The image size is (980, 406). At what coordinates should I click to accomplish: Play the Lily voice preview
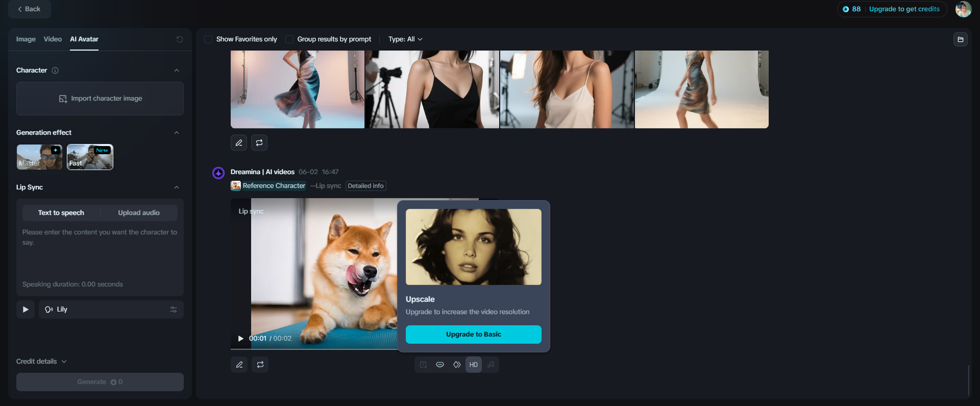(x=26, y=309)
